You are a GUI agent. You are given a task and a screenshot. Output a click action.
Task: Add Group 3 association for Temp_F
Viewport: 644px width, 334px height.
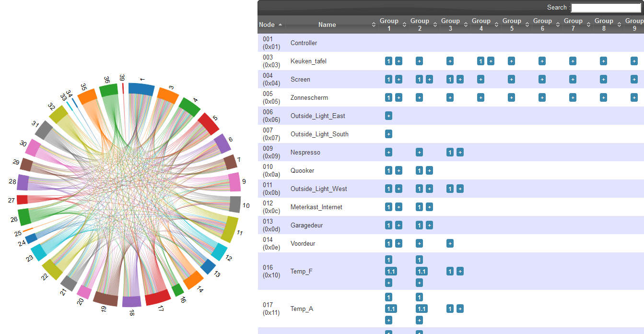tap(460, 271)
